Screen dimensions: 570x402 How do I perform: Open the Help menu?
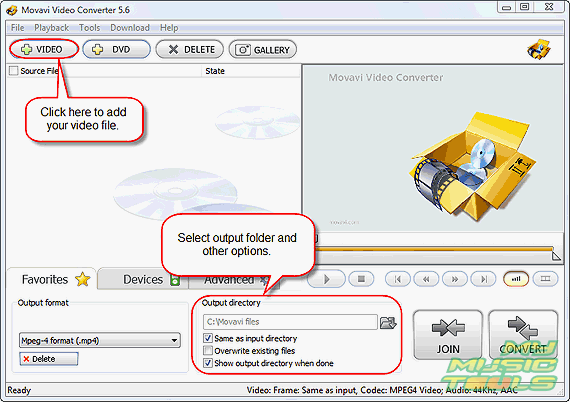tap(169, 28)
